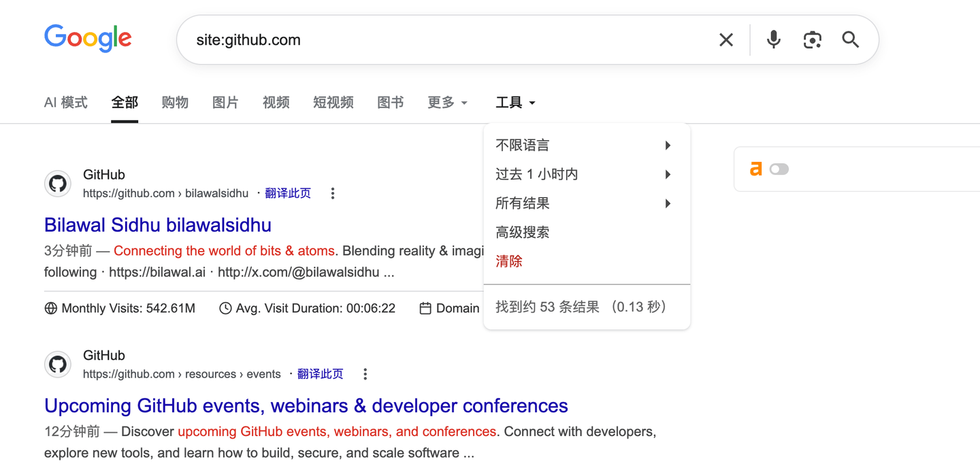Switch to the 图片 images tab
The height and width of the screenshot is (470, 980).
[225, 103]
